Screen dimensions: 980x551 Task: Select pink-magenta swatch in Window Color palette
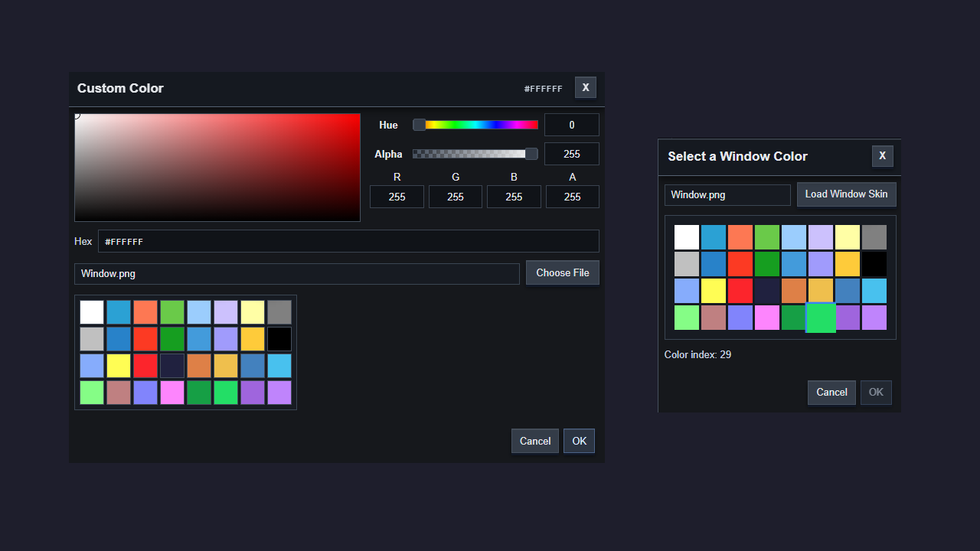point(767,318)
